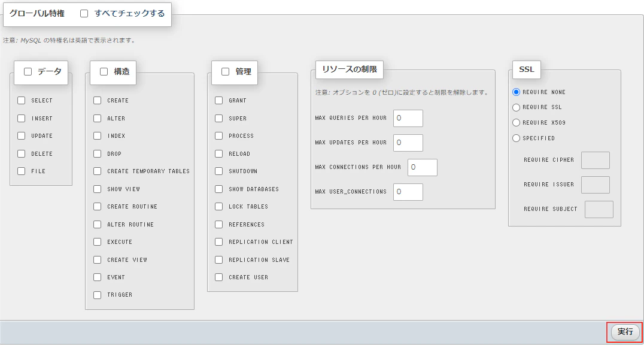Tick the SHOW DATABASES checkbox

(219, 189)
